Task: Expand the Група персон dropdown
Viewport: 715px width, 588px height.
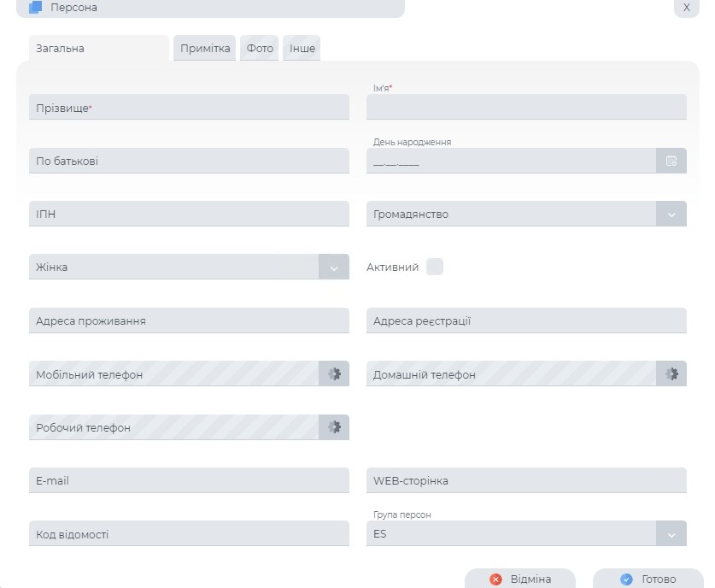Action: tap(671, 534)
